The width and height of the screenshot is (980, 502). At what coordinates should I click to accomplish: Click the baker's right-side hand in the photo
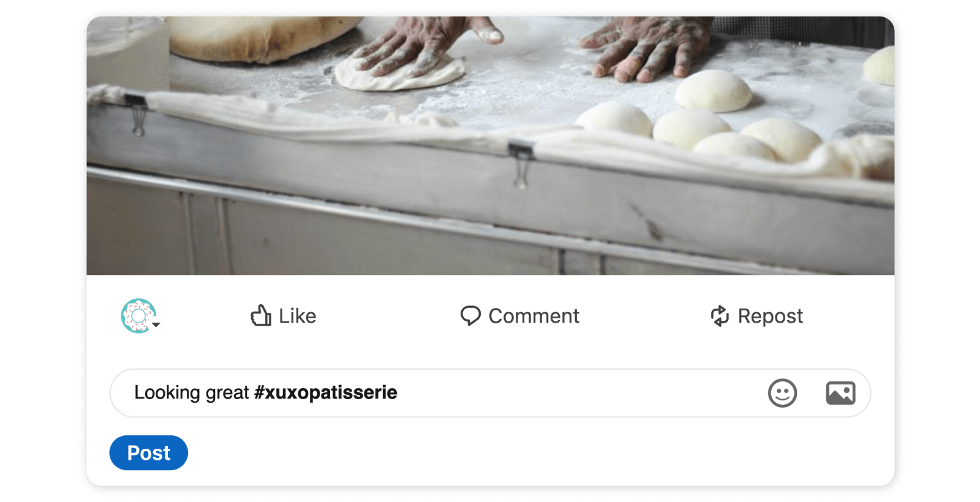[x=649, y=49]
